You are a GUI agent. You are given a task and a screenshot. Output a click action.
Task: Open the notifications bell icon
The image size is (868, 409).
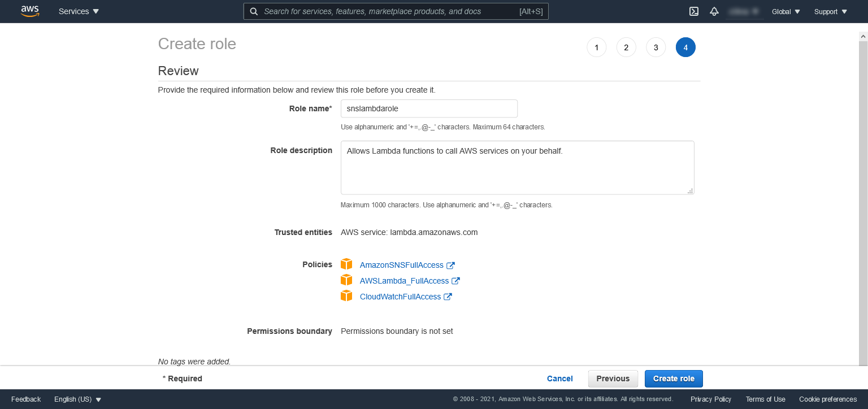pos(714,11)
